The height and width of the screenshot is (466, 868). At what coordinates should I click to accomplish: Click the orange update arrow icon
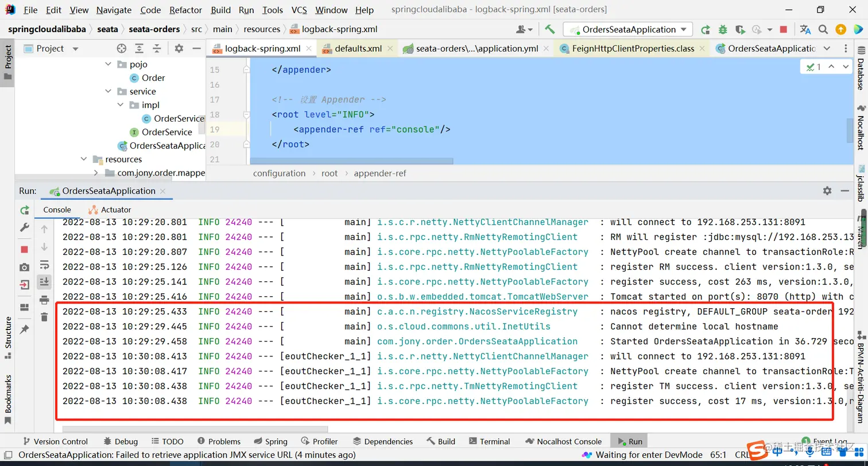click(840, 29)
